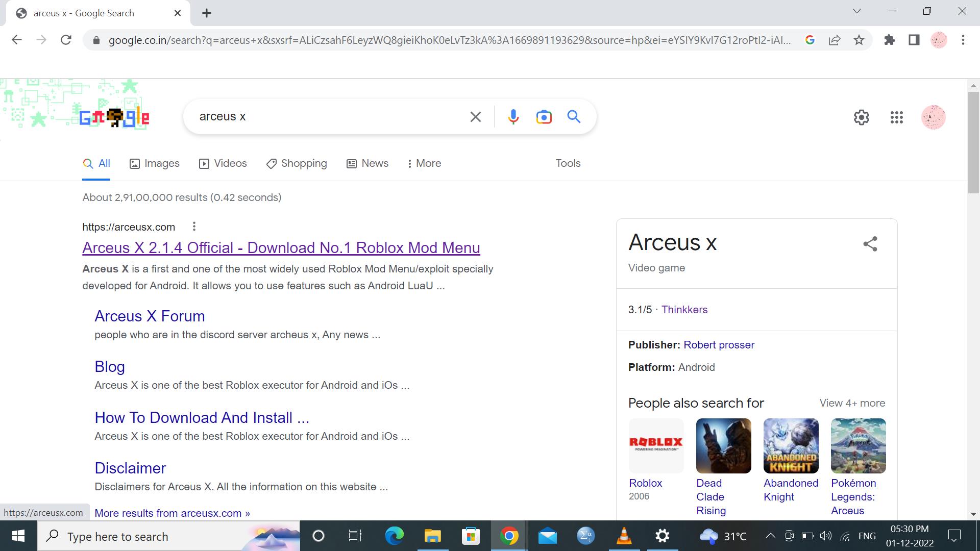
Task: Clear the search box with X icon
Action: pyautogui.click(x=475, y=117)
